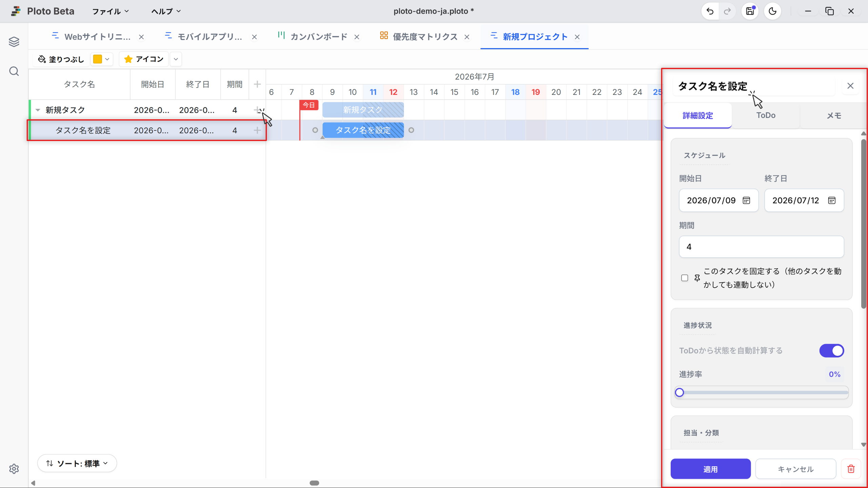This screenshot has height=488, width=868.
Task: Add subtask with plus on 新規タスク row
Action: (257, 110)
